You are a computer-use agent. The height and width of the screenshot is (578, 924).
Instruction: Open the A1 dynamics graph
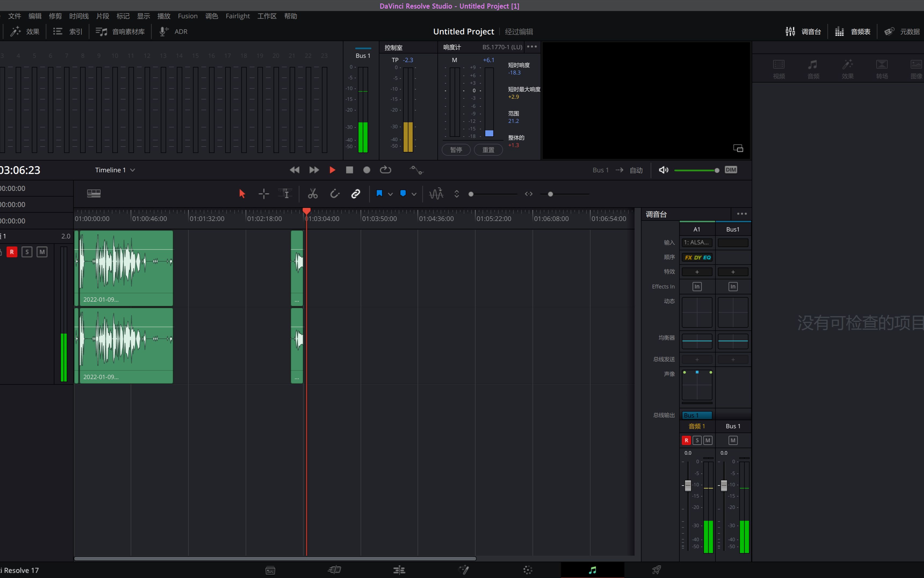[x=697, y=312]
